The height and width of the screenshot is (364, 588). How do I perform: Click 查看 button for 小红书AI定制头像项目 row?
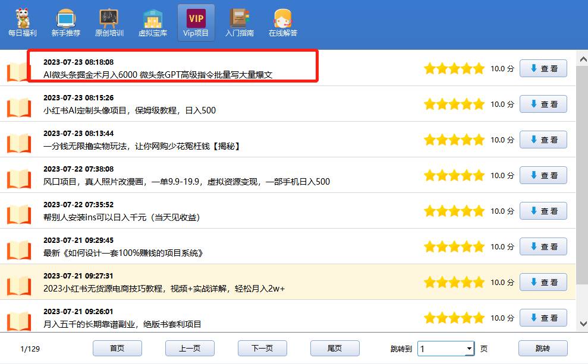click(x=543, y=104)
